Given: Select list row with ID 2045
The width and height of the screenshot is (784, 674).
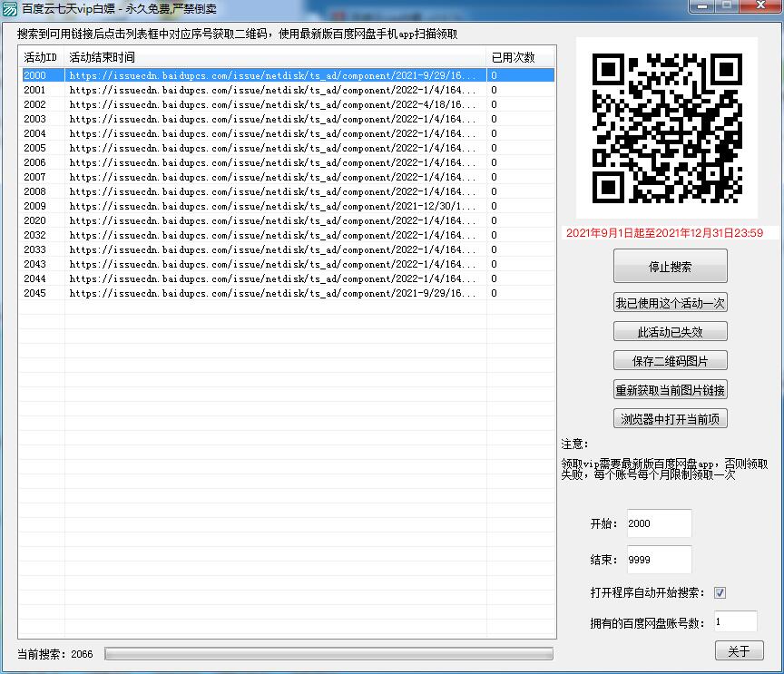Looking at the screenshot, I should click(x=288, y=292).
